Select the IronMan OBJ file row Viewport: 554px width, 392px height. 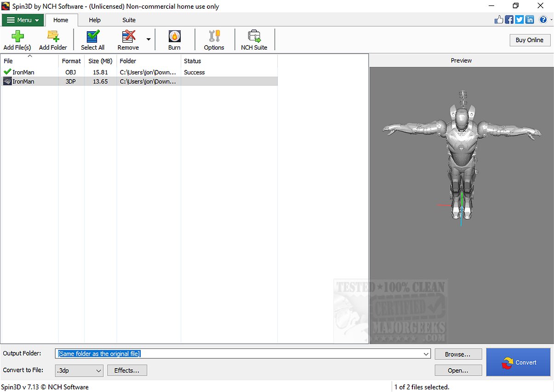click(x=139, y=72)
